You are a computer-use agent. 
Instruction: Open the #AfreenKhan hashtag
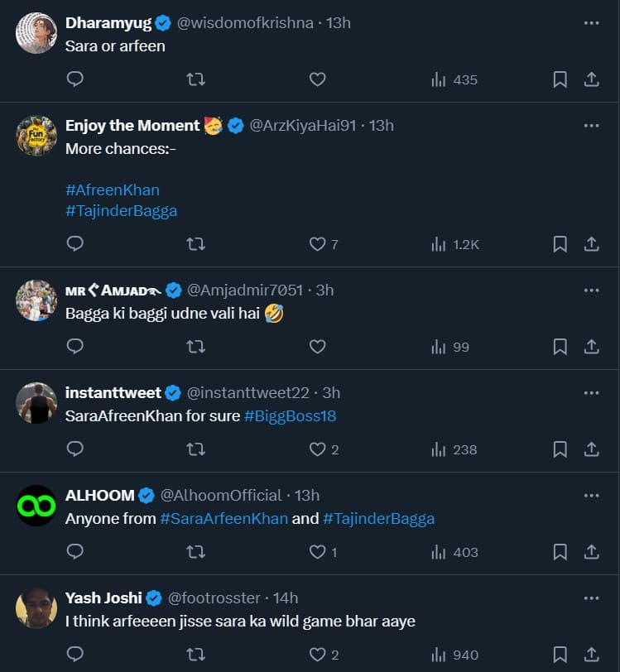point(113,190)
